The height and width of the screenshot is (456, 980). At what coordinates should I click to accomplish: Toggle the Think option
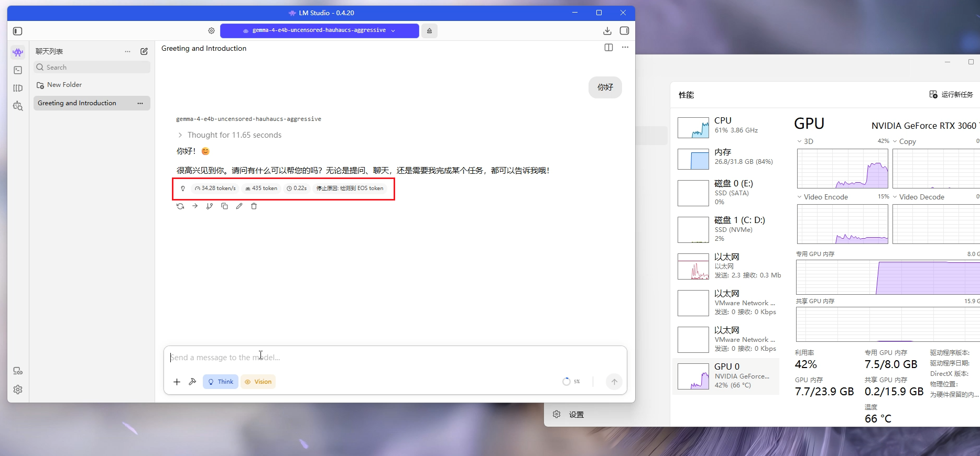pyautogui.click(x=221, y=382)
